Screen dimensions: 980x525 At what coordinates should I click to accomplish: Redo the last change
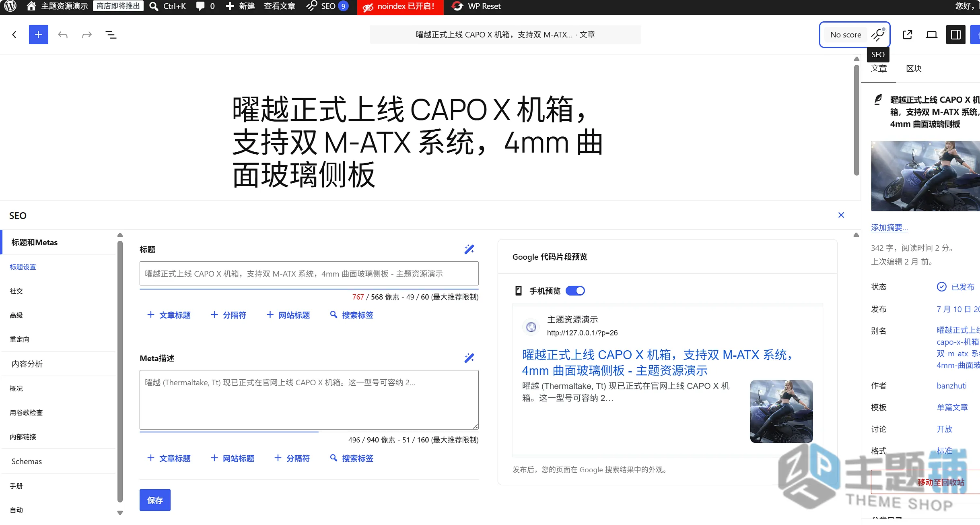pos(87,35)
